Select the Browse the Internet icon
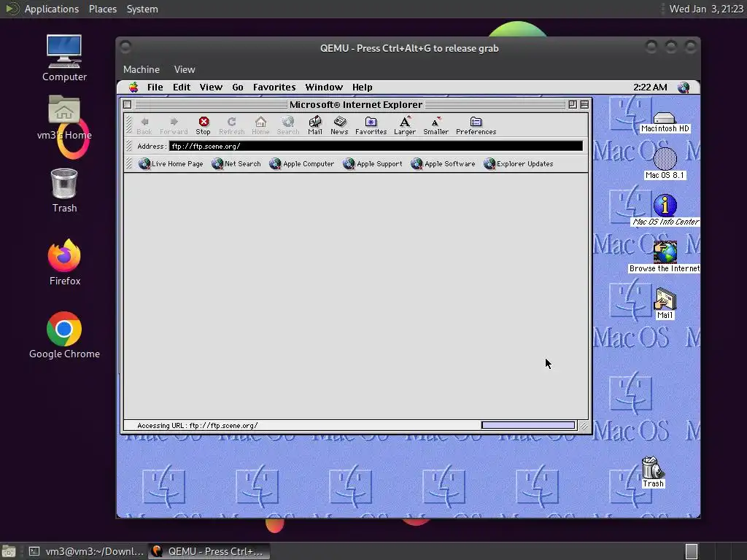 665,257
